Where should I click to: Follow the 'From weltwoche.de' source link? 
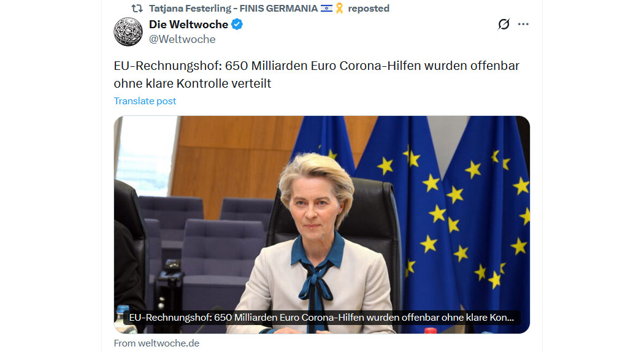[156, 343]
